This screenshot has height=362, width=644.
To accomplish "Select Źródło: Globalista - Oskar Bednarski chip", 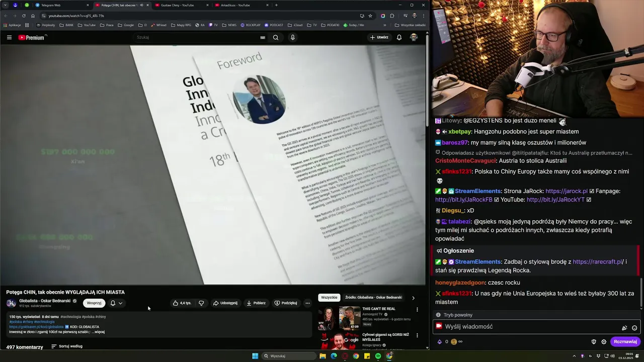I will 373,298.
